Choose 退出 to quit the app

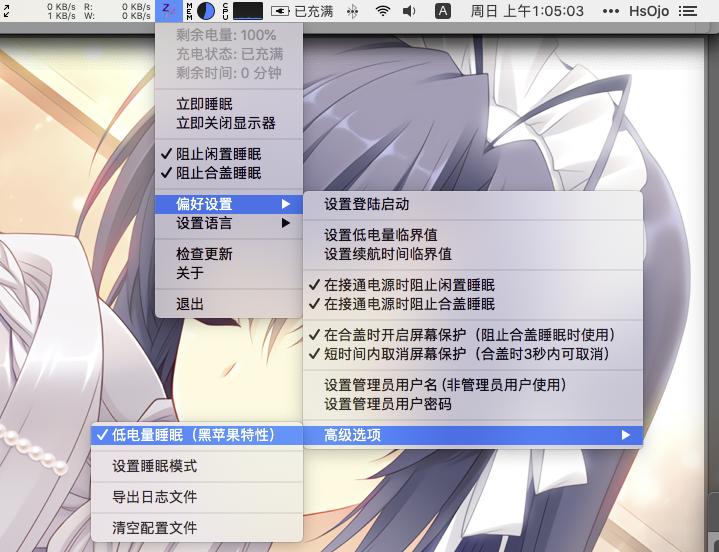(229, 304)
